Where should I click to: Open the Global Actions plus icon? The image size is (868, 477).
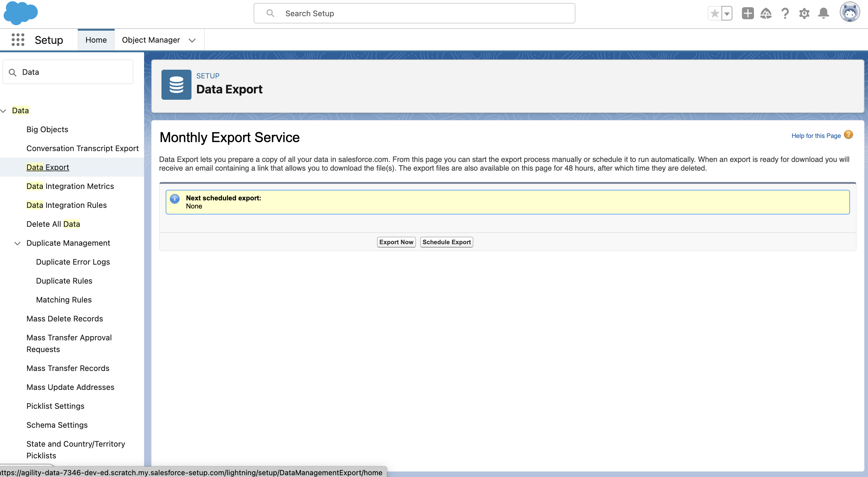point(747,14)
